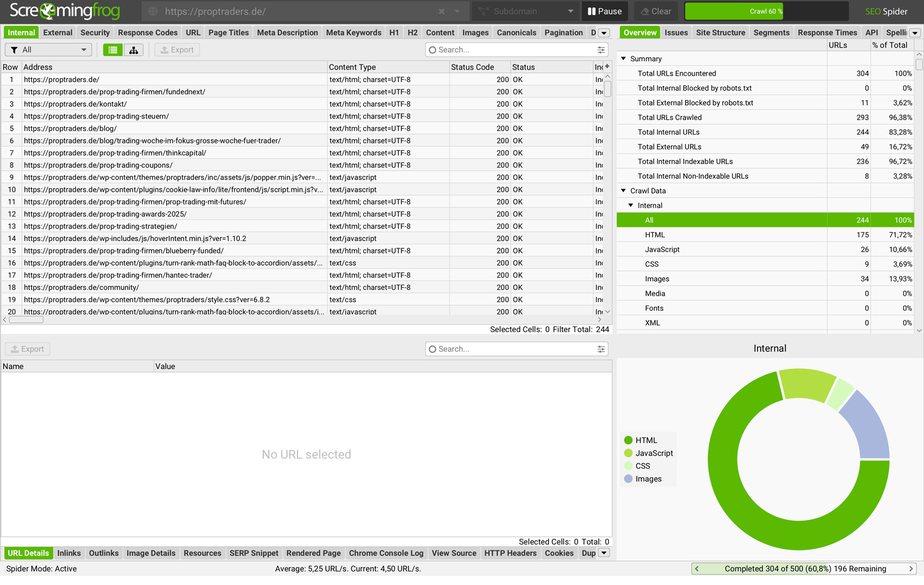Switch to tree view mode icon
Image resolution: width=924 pixels, height=585 pixels.
tap(133, 50)
